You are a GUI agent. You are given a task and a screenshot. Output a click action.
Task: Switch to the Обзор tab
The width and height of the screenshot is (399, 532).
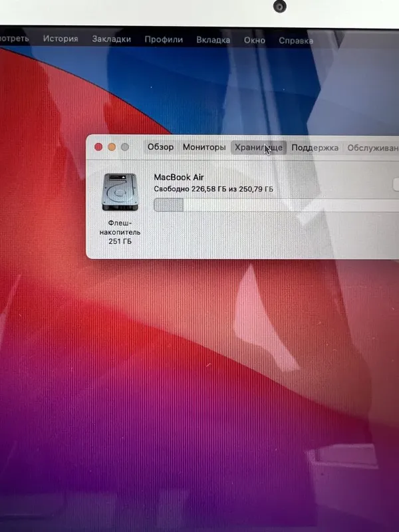[x=160, y=147]
